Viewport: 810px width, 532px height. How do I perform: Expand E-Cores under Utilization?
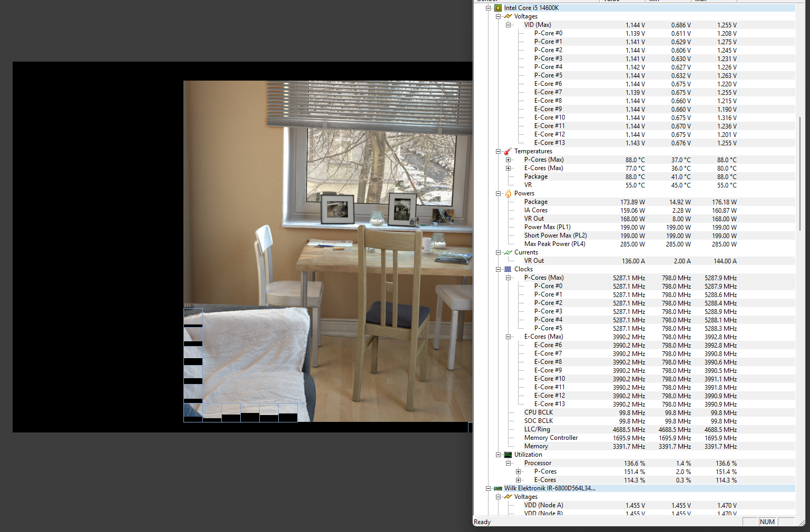519,480
